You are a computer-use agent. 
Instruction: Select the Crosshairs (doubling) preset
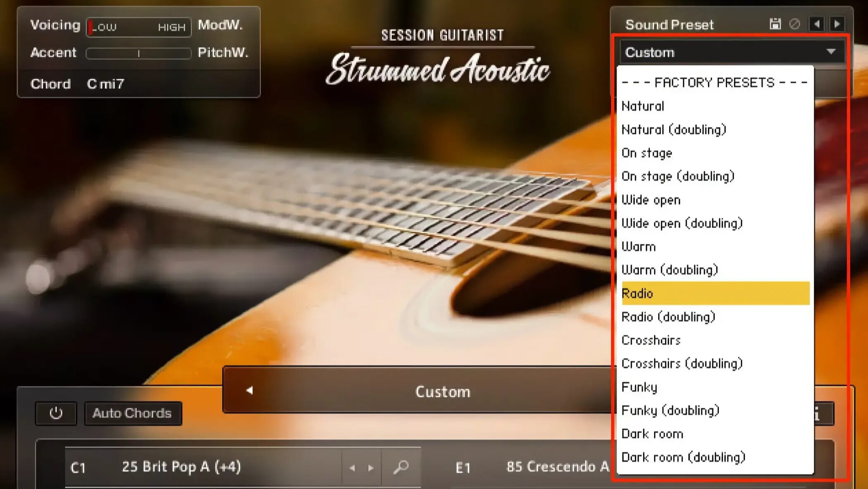coord(715,363)
